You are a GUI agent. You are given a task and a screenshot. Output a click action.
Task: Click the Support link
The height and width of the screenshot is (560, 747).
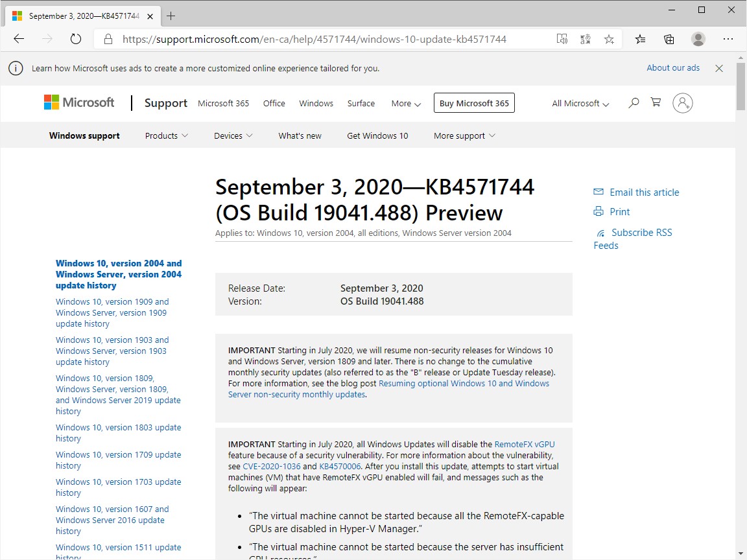tap(166, 103)
